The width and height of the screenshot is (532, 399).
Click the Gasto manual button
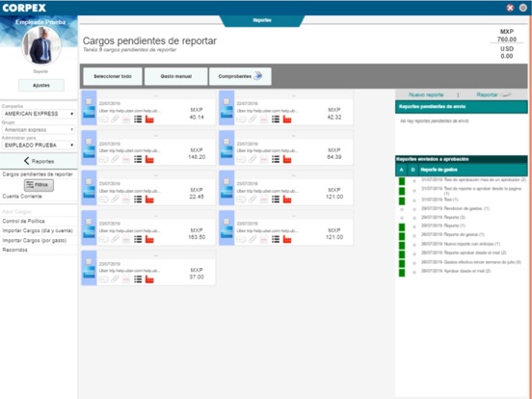175,76
